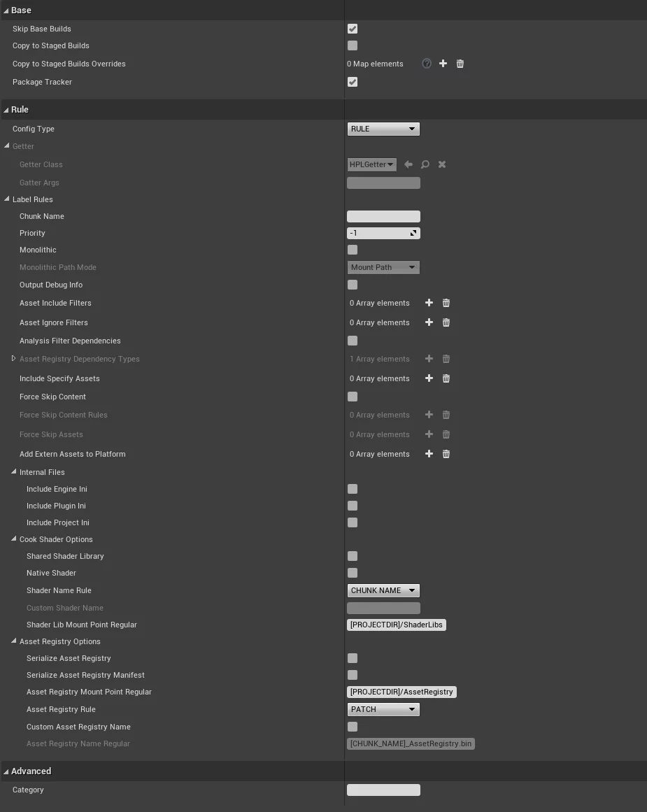
Task: Uncheck Package Tracker
Action: (353, 82)
